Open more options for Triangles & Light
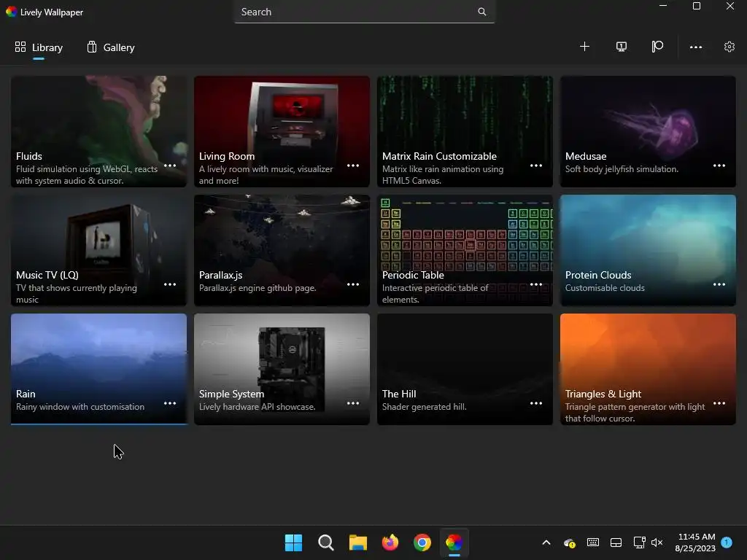Viewport: 747px width, 560px height. 719,403
